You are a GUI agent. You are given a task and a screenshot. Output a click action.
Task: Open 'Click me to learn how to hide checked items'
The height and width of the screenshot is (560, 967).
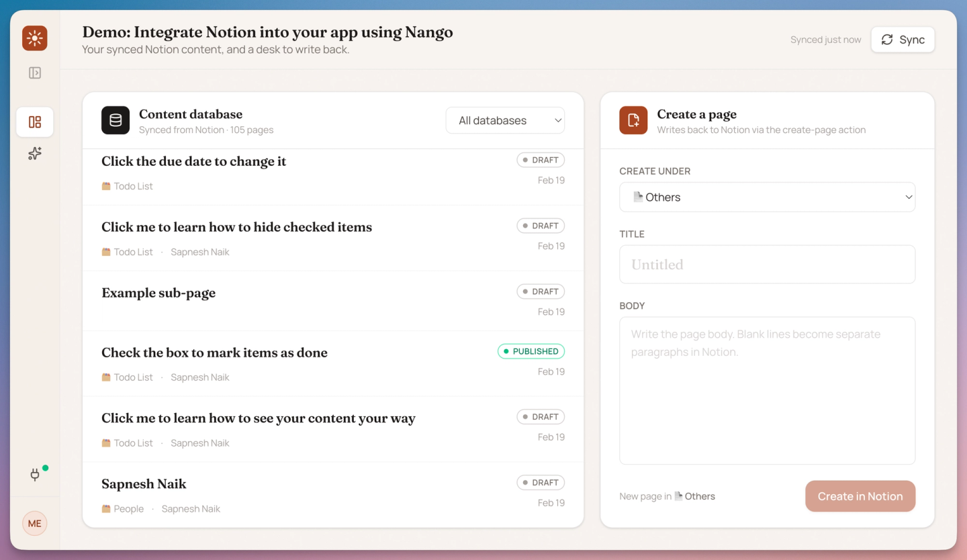click(237, 227)
